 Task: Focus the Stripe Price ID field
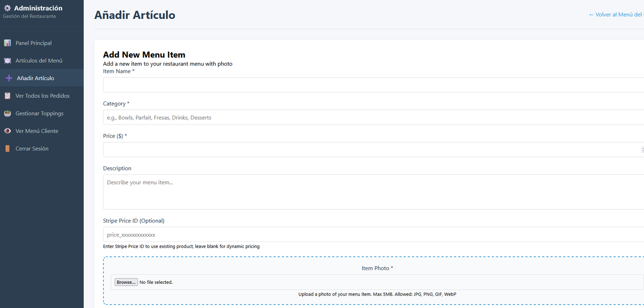click(373, 235)
